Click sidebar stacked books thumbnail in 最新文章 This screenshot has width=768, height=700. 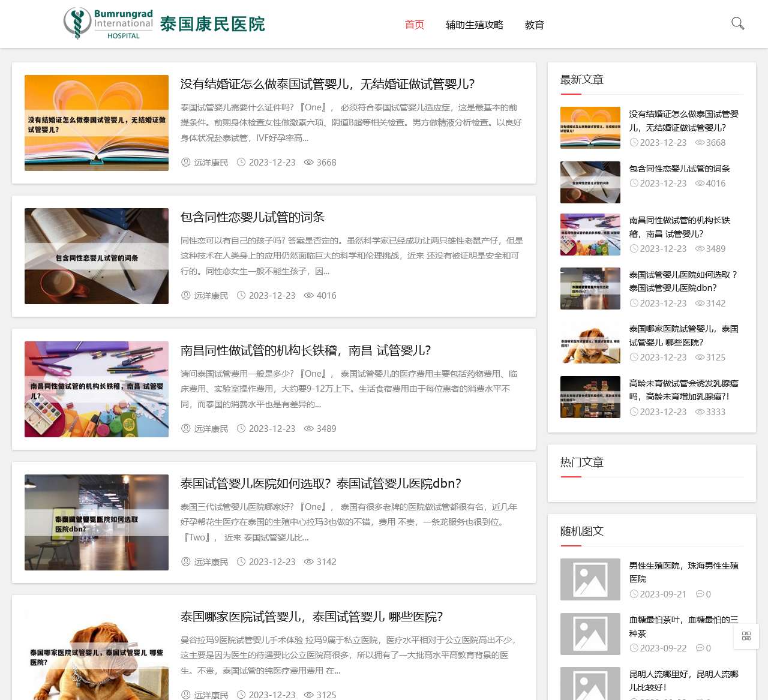(590, 397)
